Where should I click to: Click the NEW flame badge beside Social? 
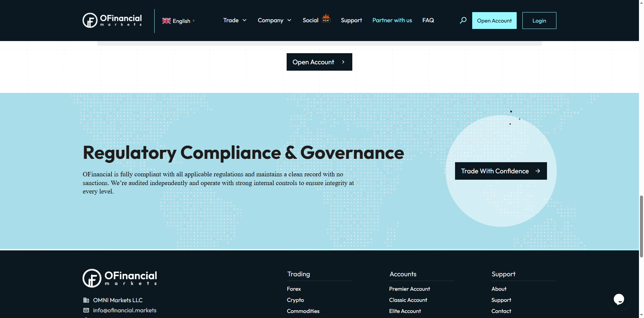pyautogui.click(x=326, y=18)
